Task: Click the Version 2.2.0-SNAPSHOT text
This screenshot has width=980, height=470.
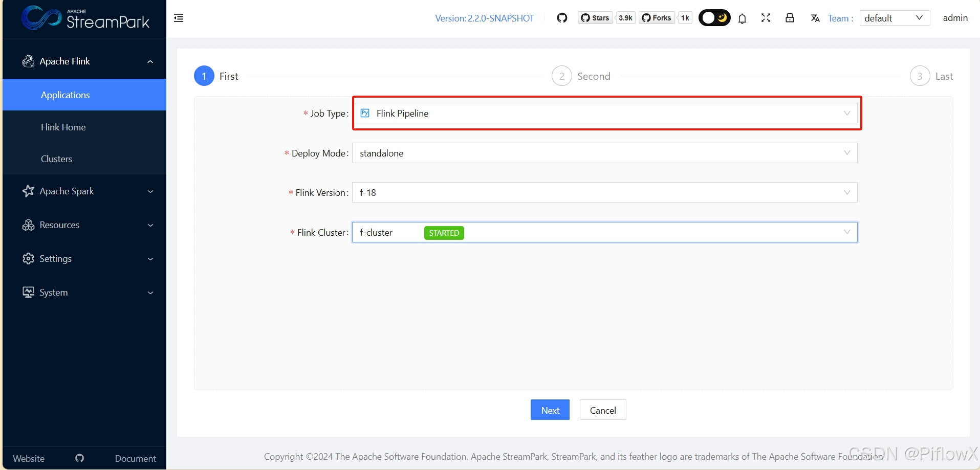Action: click(x=484, y=18)
